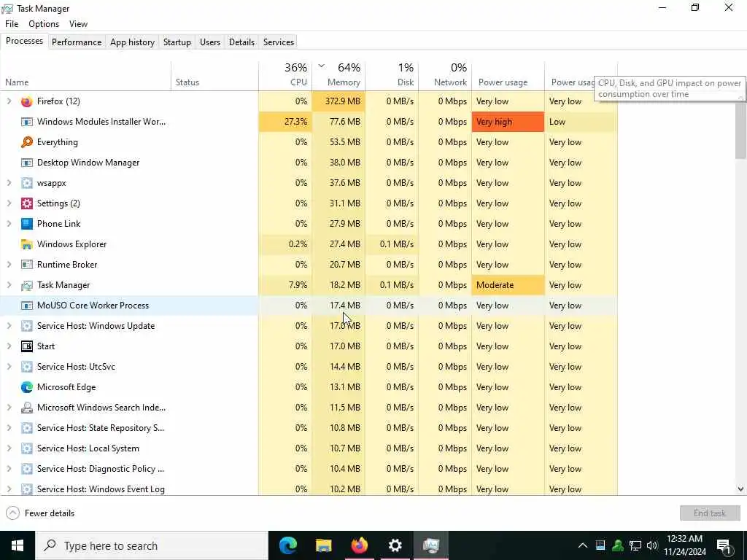
Task: Click the Microsoft Windows Search Indexer icon
Action: (x=27, y=408)
